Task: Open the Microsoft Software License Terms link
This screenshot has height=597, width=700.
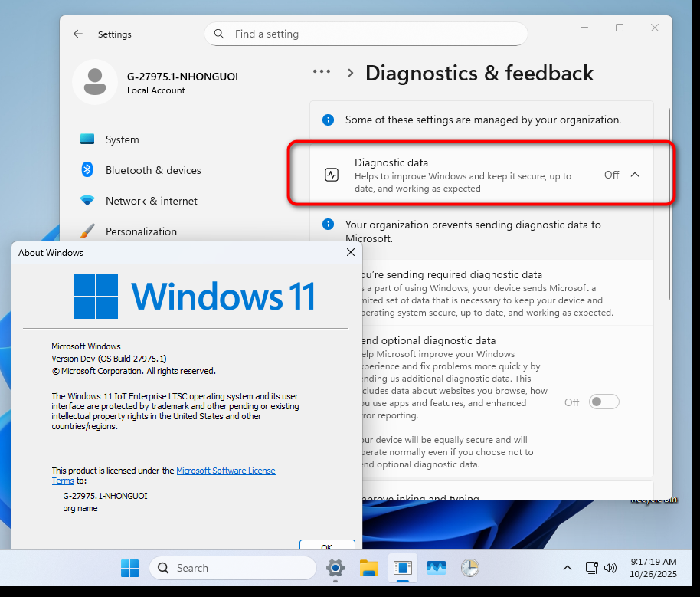Action: tap(226, 471)
